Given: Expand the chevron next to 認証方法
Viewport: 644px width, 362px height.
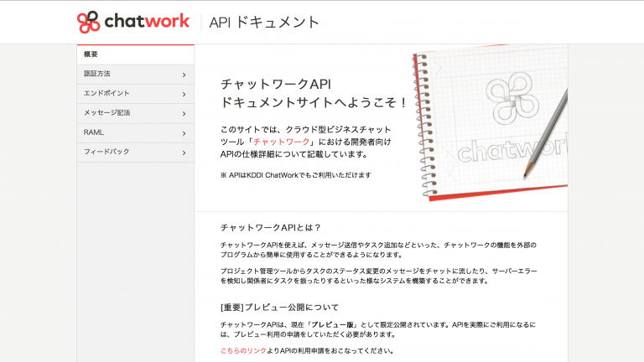Looking at the screenshot, I should [184, 75].
